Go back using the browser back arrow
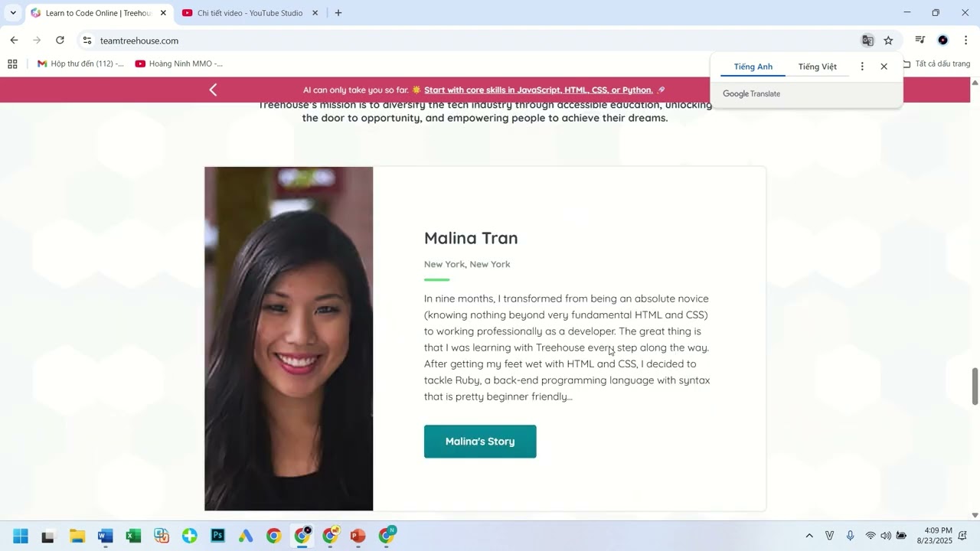The image size is (980, 551). click(14, 41)
